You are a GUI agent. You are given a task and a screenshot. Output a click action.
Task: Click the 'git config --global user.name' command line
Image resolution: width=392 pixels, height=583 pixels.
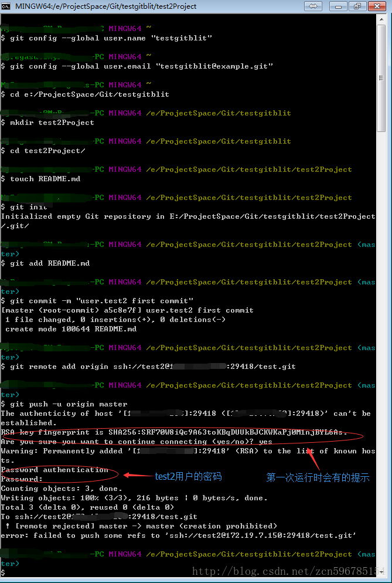[x=106, y=38]
